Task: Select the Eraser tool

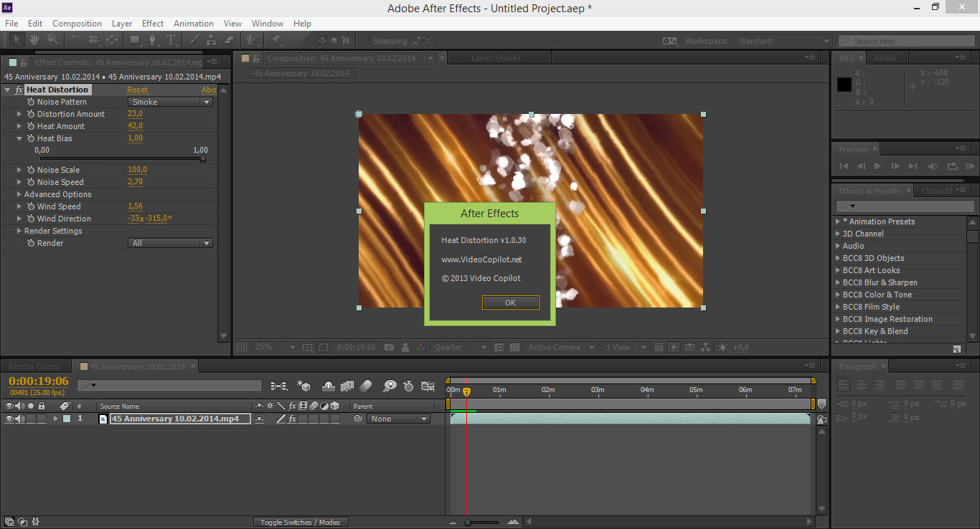Action: (x=230, y=40)
